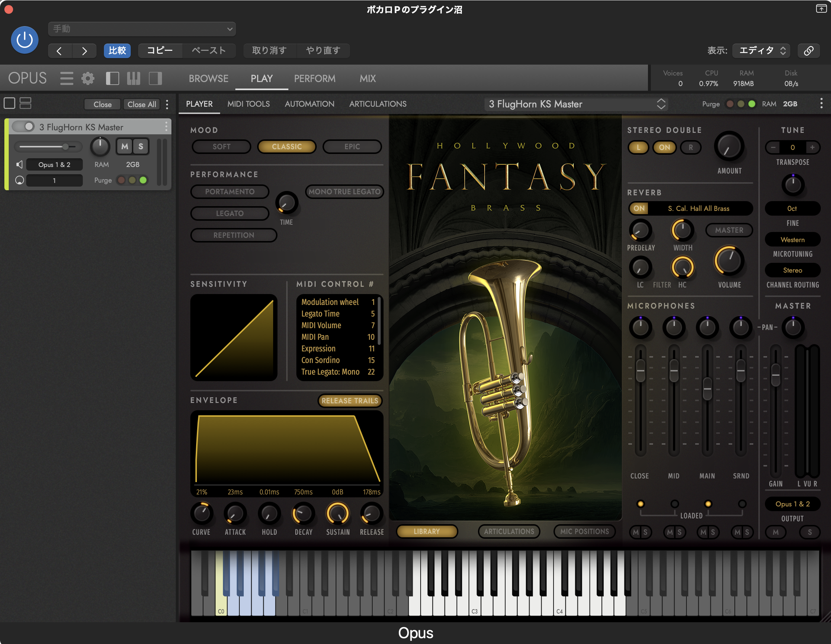
Task: Enable the SOFT mood
Action: click(x=222, y=146)
